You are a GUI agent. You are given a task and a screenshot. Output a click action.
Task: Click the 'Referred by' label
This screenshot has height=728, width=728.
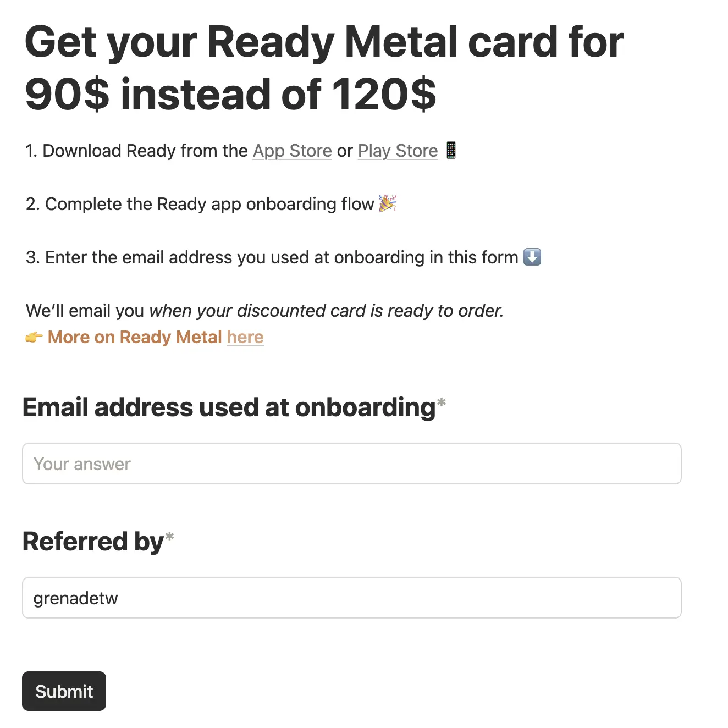tap(93, 542)
